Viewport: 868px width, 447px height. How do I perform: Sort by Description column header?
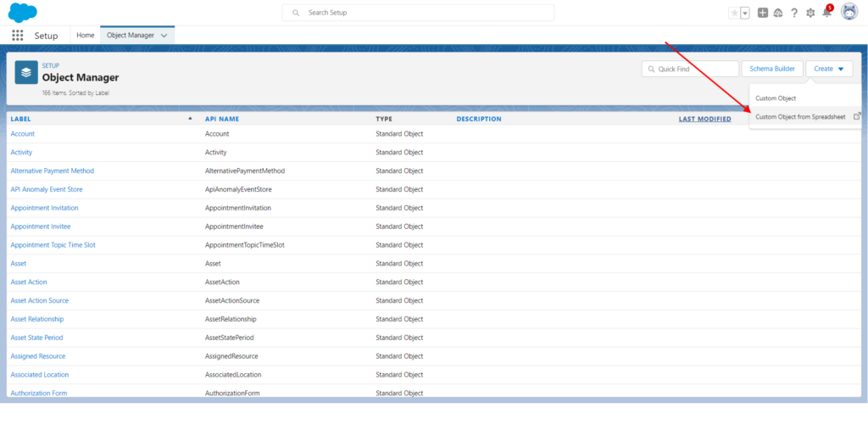pos(479,119)
